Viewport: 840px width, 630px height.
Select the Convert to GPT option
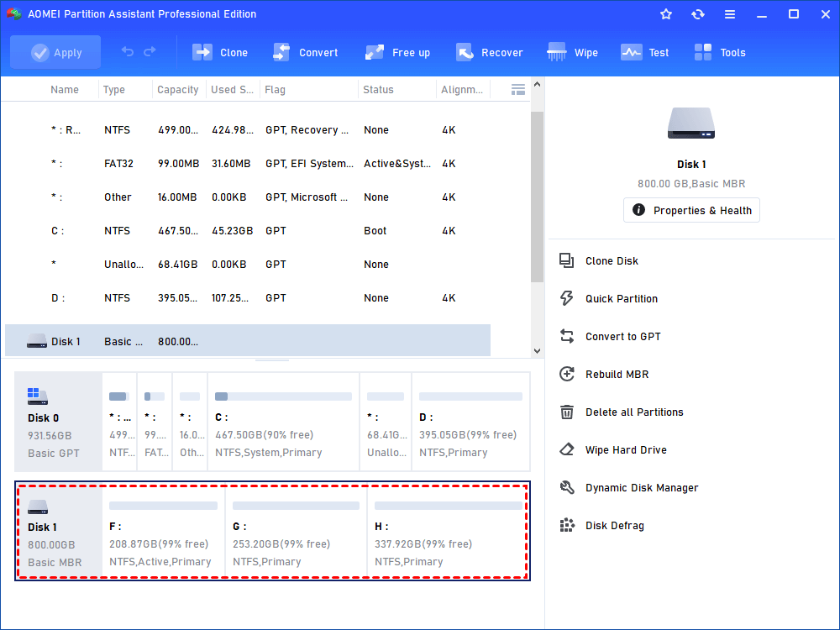click(610, 337)
